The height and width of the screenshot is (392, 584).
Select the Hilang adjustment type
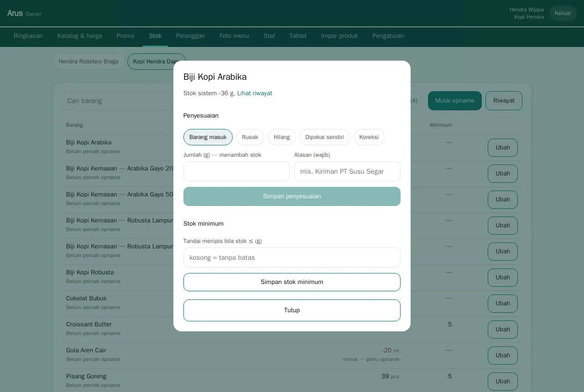pyautogui.click(x=282, y=137)
